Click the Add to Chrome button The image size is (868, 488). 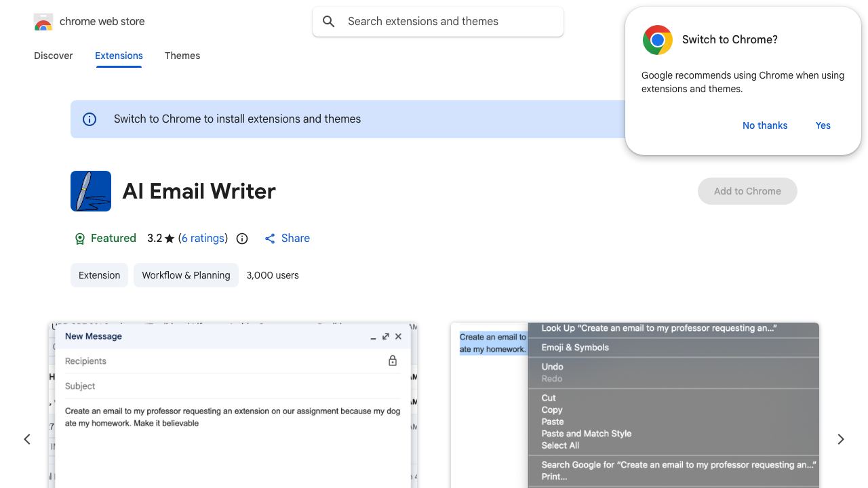747,191
